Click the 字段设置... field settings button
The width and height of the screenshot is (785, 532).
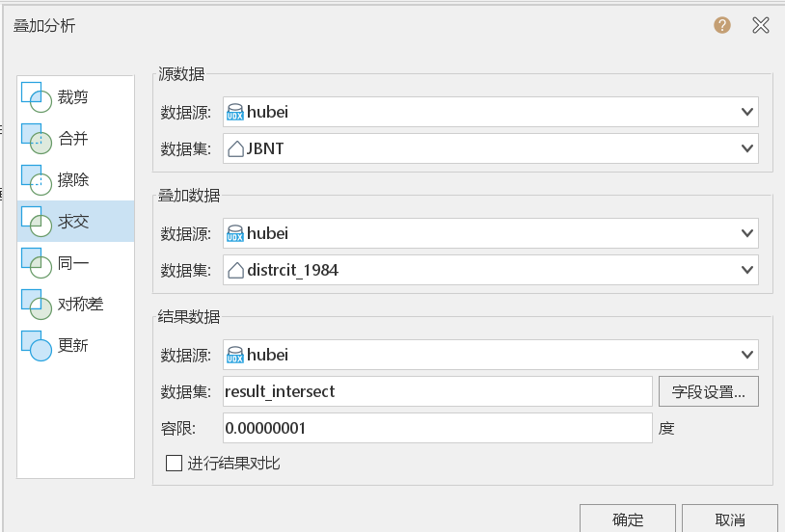709,391
